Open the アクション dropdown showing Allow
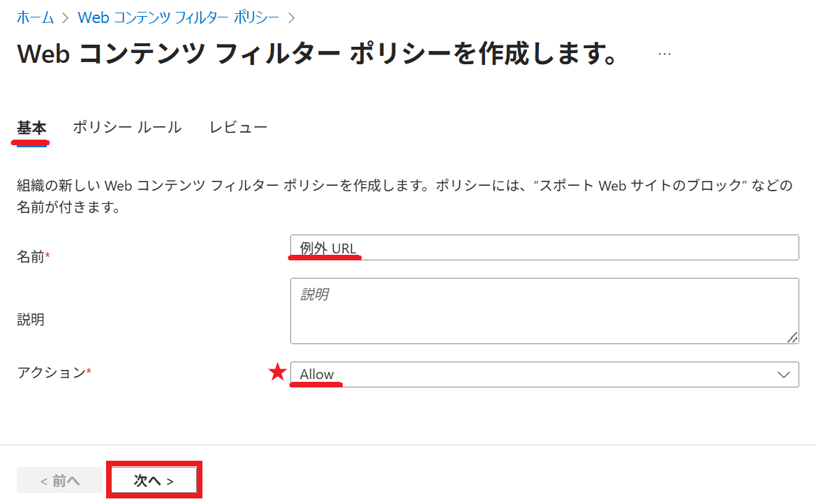Image resolution: width=816 pixels, height=504 pixels. [x=544, y=374]
